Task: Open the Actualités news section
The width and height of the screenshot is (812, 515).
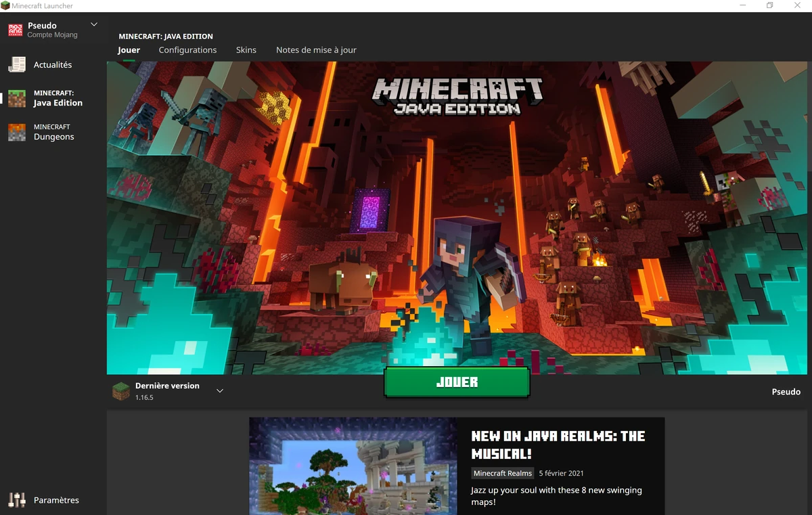Action: click(x=56, y=64)
